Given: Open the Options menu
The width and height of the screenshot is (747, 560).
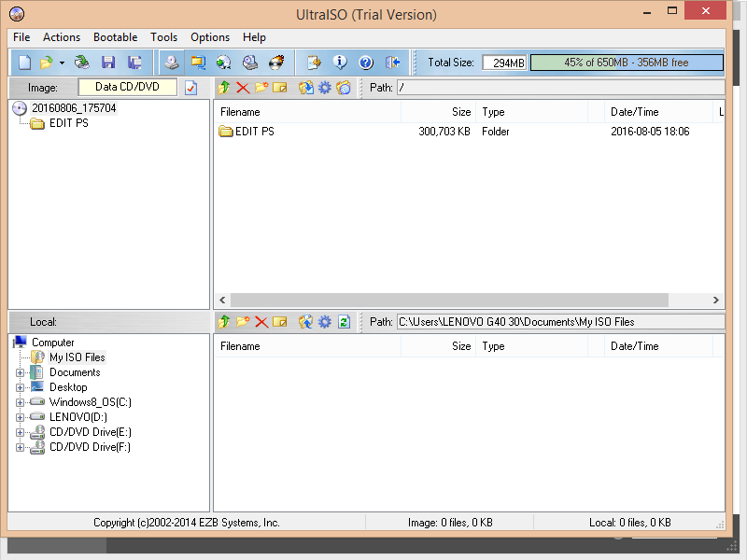Looking at the screenshot, I should [210, 37].
